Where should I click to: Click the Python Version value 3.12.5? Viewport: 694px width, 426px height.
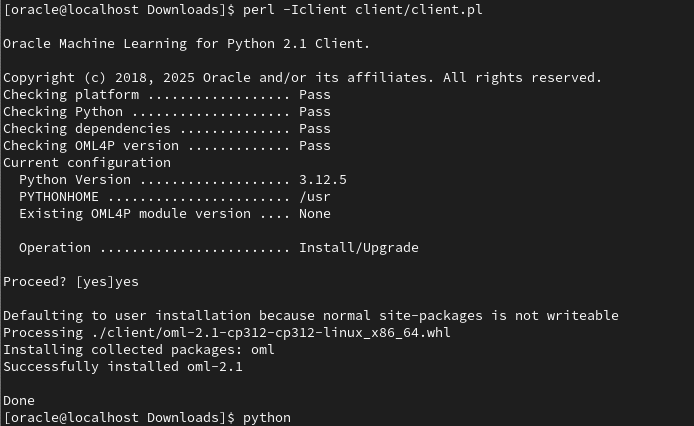pyautogui.click(x=322, y=179)
